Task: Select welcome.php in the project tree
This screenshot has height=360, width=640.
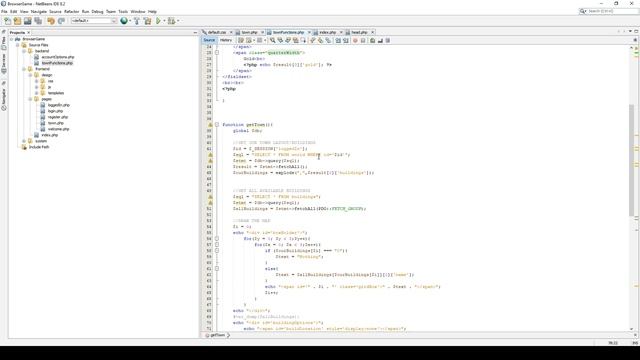Action: click(x=58, y=129)
